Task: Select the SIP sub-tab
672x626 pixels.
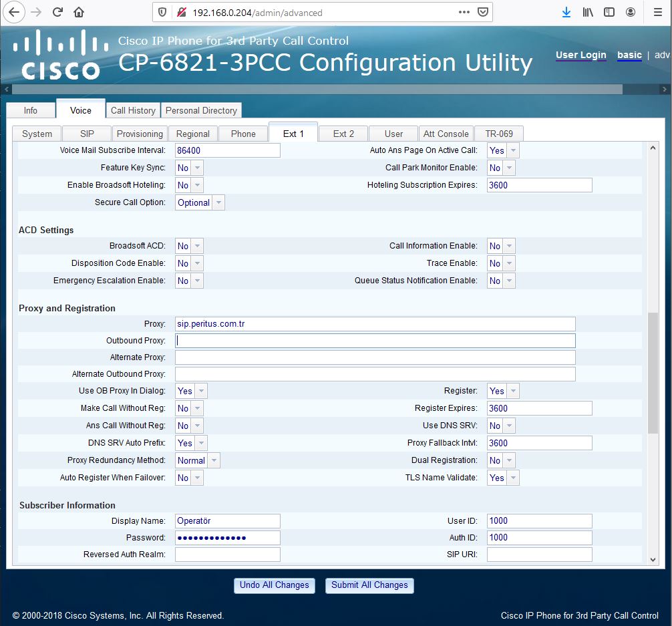Action: [x=87, y=134]
